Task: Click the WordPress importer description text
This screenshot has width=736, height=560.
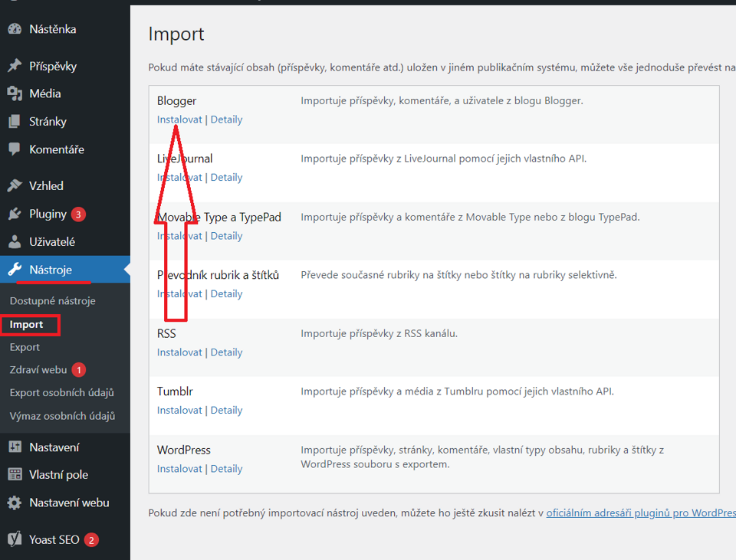Action: (482, 457)
